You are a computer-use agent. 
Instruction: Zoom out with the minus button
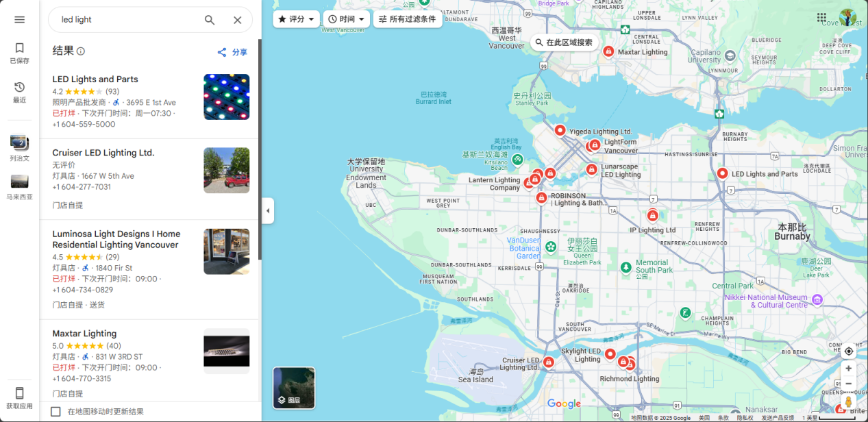click(849, 384)
